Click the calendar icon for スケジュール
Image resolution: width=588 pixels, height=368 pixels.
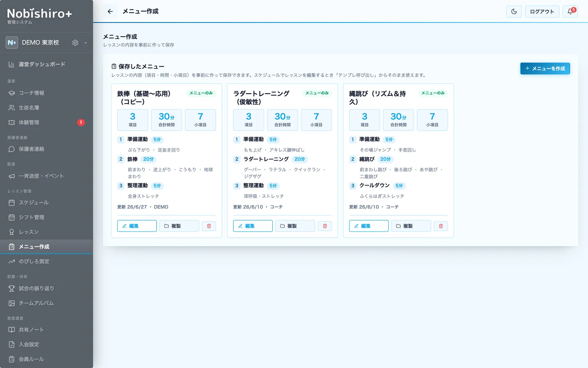(x=12, y=203)
